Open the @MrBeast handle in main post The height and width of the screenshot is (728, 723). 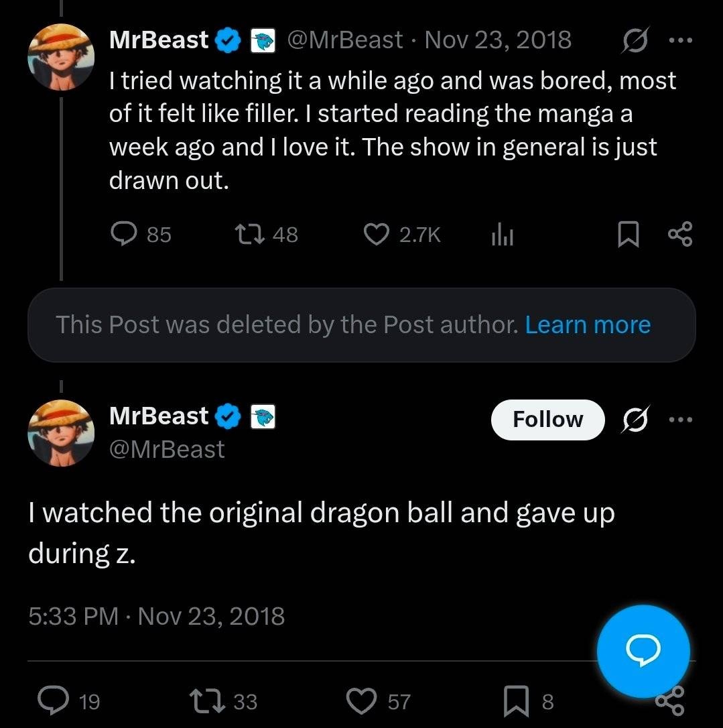tap(167, 449)
